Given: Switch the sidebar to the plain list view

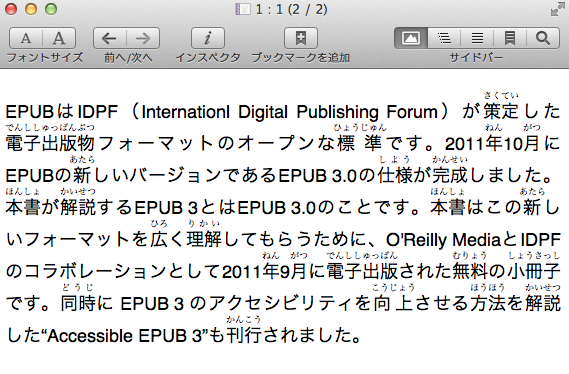Looking at the screenshot, I should [477, 38].
